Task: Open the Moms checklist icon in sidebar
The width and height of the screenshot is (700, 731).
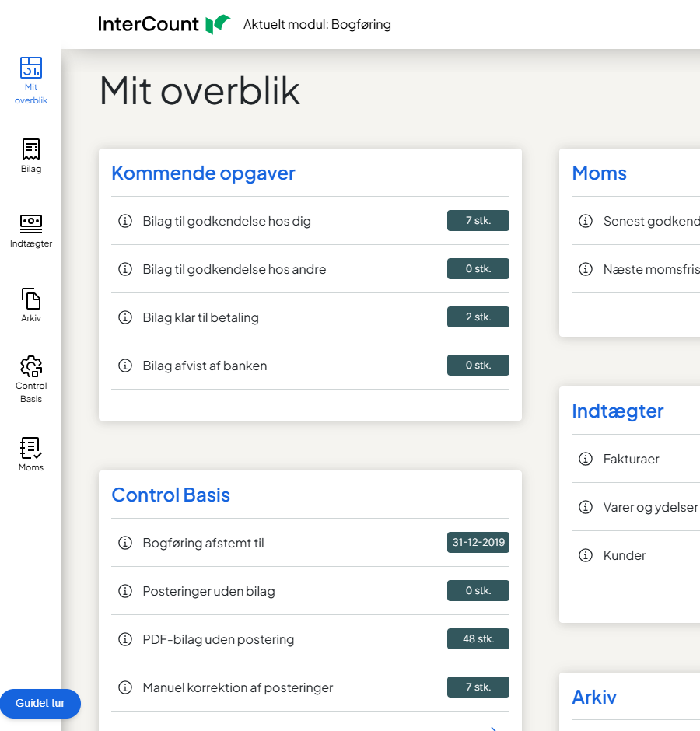Action: 31,448
